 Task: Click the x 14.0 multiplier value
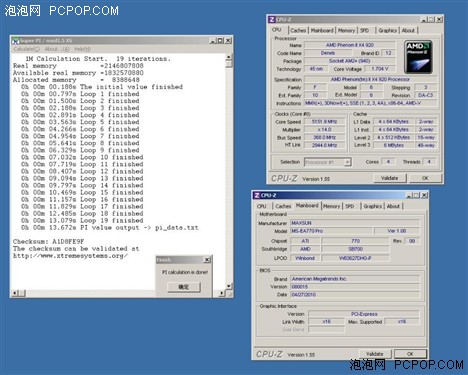(324, 130)
